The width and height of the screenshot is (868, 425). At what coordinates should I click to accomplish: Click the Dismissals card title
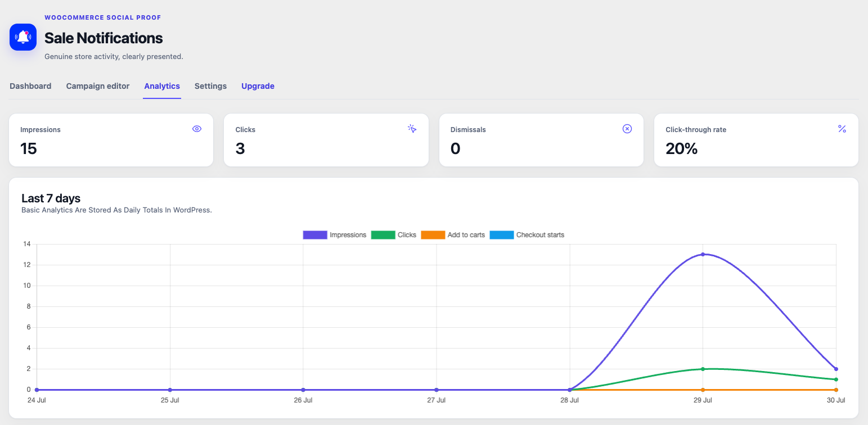(x=468, y=130)
